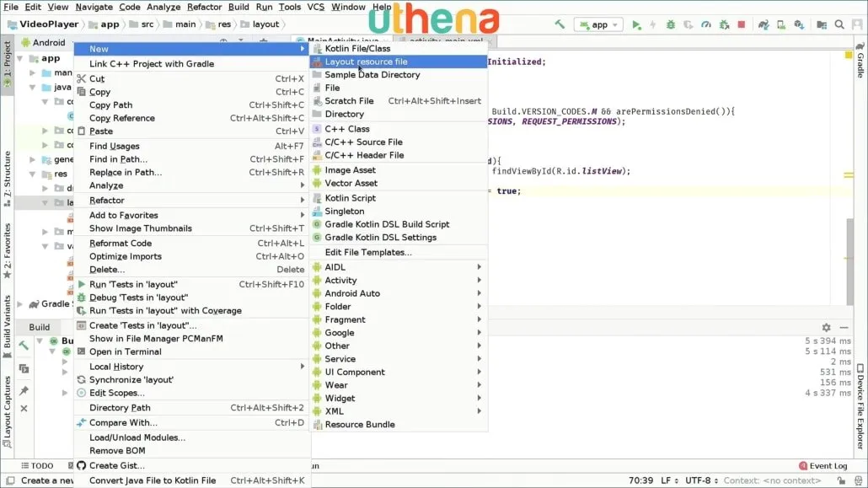Click Create Gist... context entry
Image resolution: width=868 pixels, height=488 pixels.
click(x=191, y=466)
